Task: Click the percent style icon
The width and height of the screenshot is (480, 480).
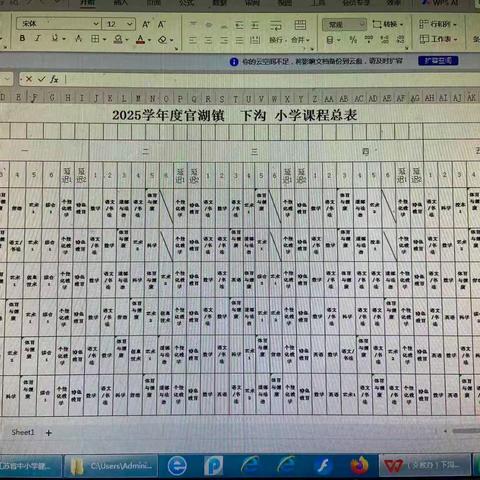Action: 353,40
